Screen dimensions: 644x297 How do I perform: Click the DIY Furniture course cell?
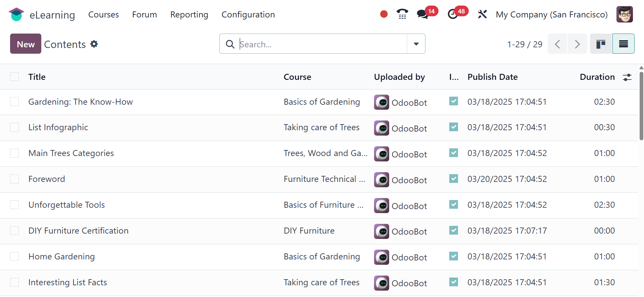pyautogui.click(x=309, y=231)
